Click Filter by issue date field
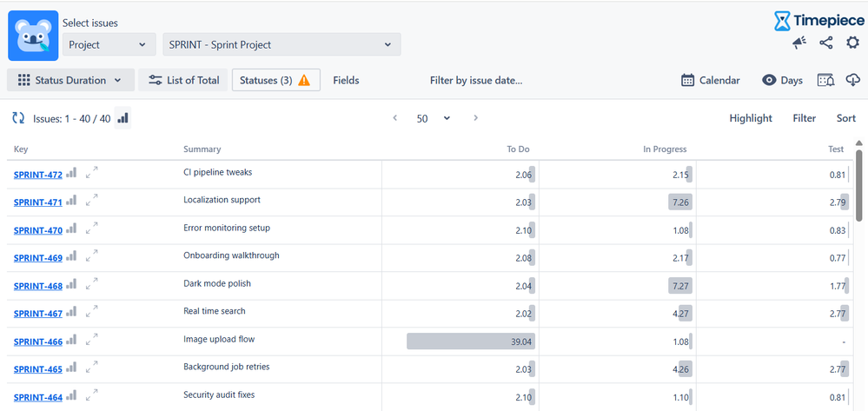This screenshot has height=411, width=868. point(476,80)
